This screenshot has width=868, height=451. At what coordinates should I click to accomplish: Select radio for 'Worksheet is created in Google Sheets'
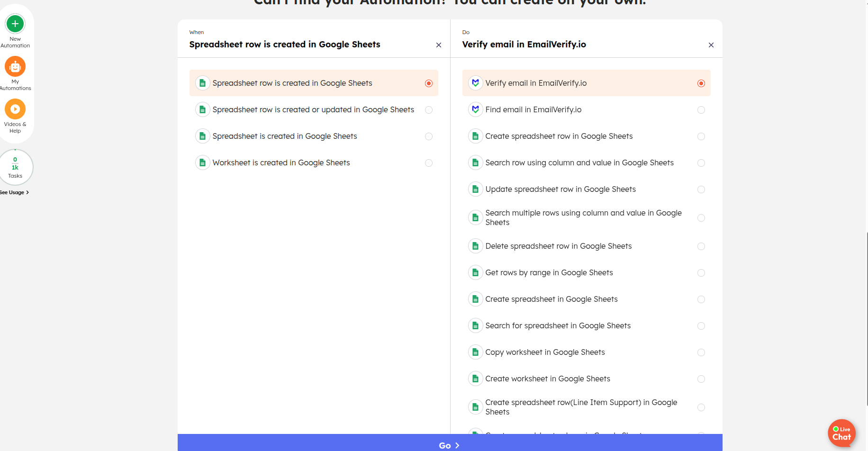click(429, 163)
